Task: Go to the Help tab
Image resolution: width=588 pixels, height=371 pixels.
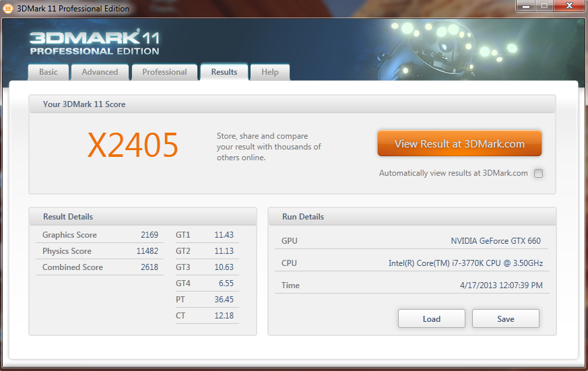Action: click(270, 72)
